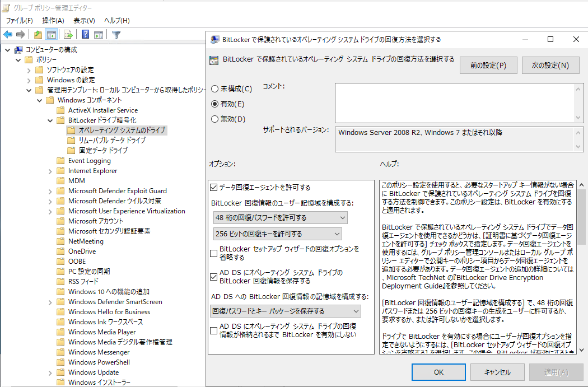This screenshot has width=588, height=387.
Task: Click the OK button
Action: click(438, 372)
